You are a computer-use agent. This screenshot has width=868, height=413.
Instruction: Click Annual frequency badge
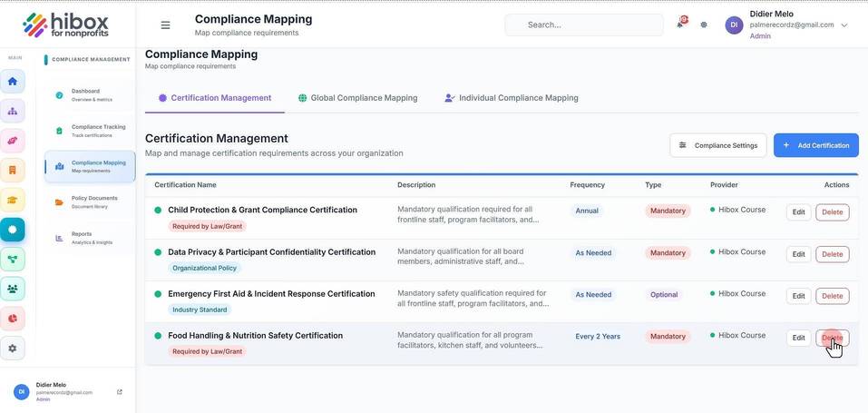587,211
